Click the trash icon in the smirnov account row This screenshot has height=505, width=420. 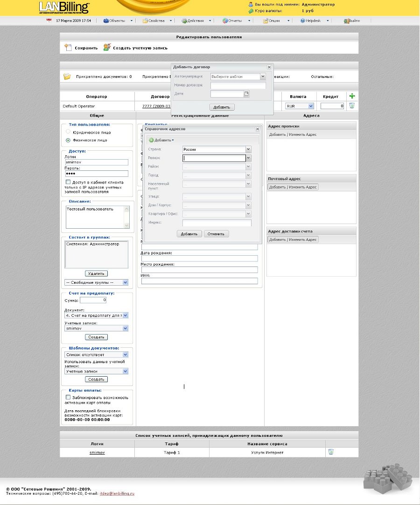pos(330,452)
